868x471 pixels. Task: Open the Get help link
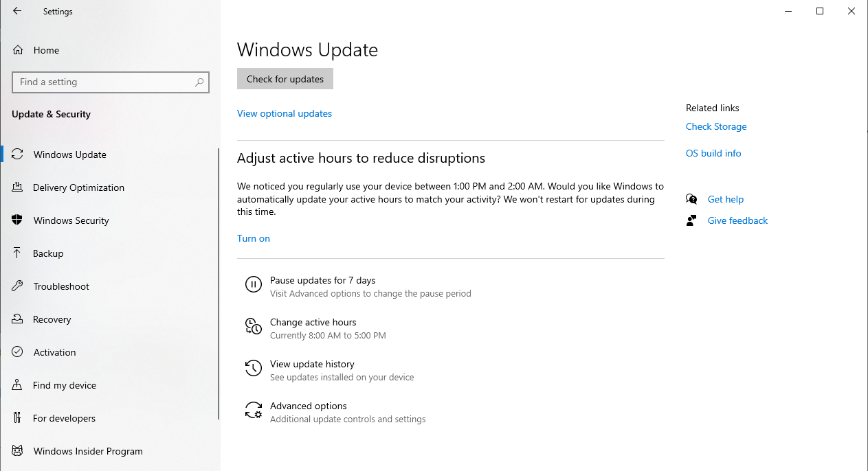726,199
